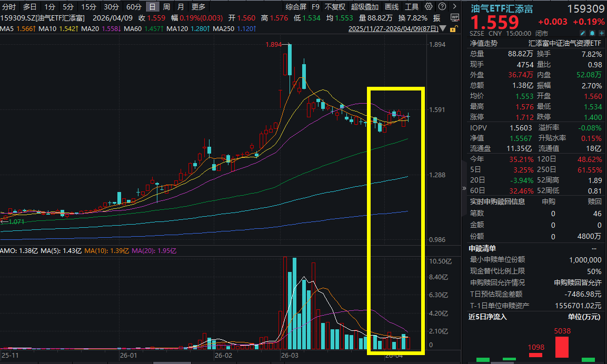Click the WP monitor icon
607x364 pixels.
coord(455,17)
